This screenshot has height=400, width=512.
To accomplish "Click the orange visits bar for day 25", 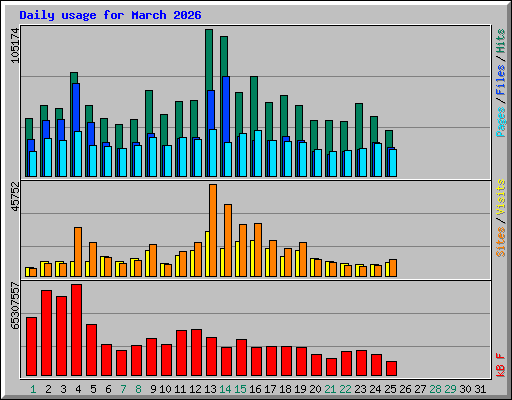I will point(393,268).
